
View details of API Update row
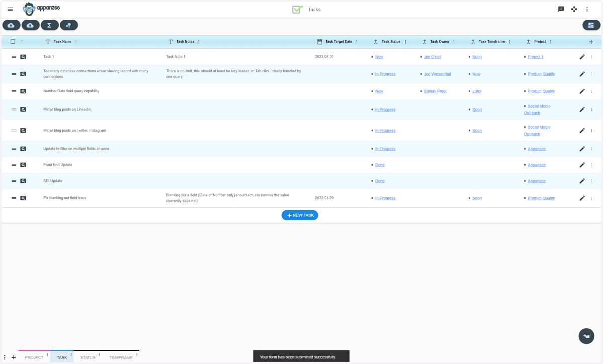tap(23, 181)
